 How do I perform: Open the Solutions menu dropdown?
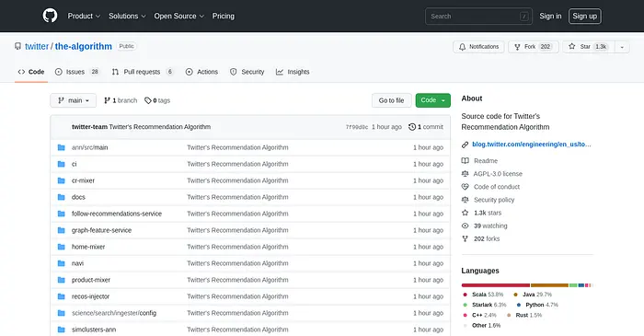127,16
